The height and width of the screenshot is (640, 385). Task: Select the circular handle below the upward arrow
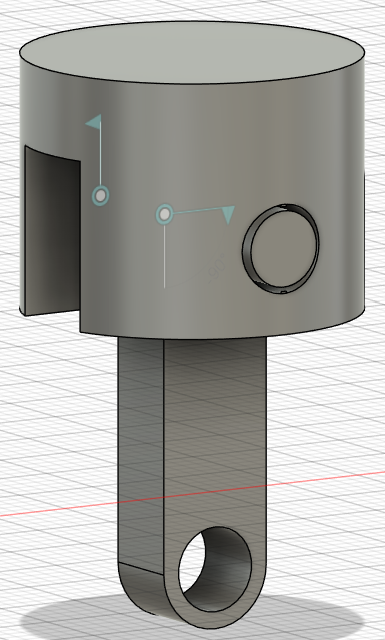[100, 196]
